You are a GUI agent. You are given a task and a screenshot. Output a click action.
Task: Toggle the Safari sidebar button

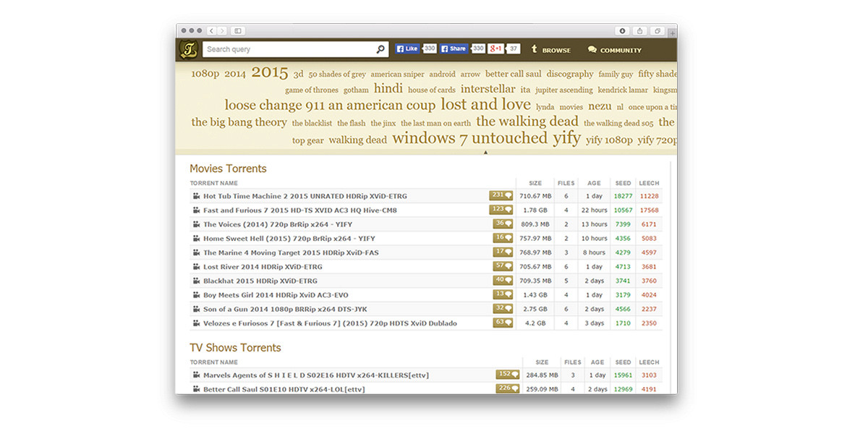tap(238, 31)
